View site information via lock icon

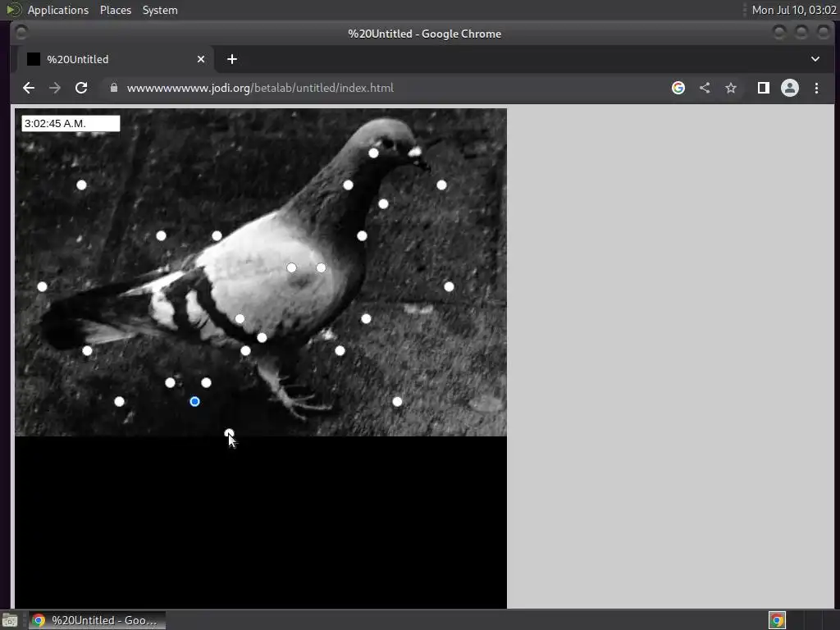pos(113,88)
